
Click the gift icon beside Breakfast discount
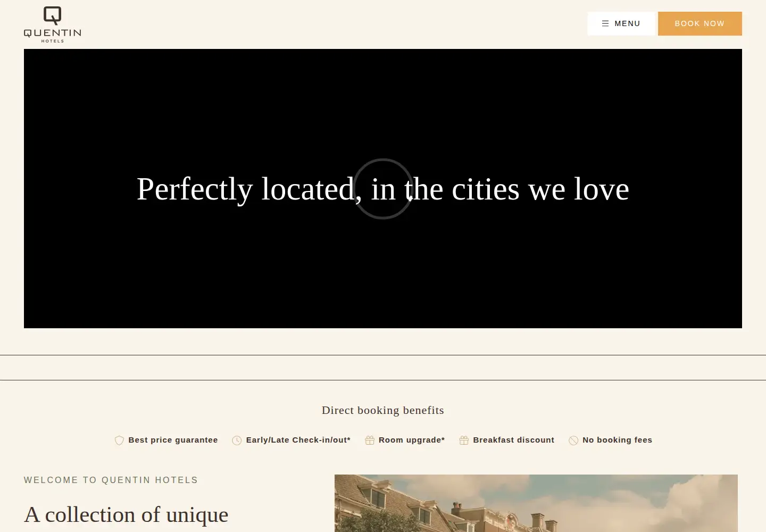click(x=464, y=440)
